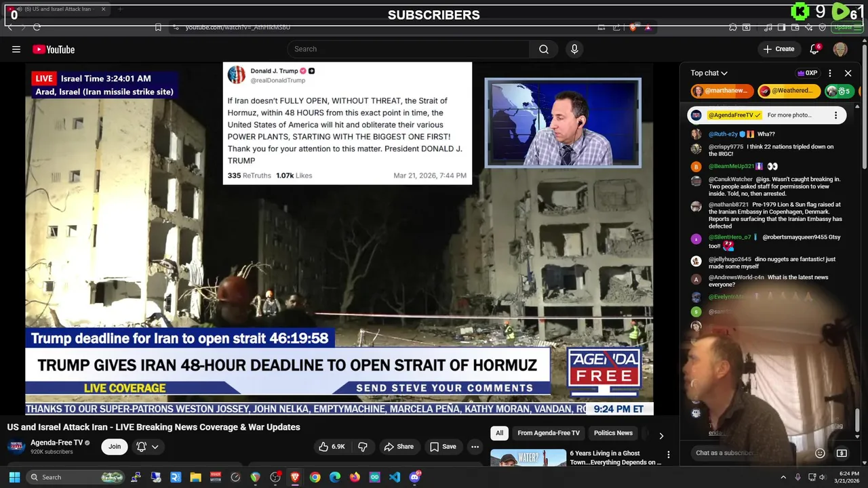Image resolution: width=868 pixels, height=488 pixels.
Task: Open the YouTube guide hamburger menu
Action: 16,49
